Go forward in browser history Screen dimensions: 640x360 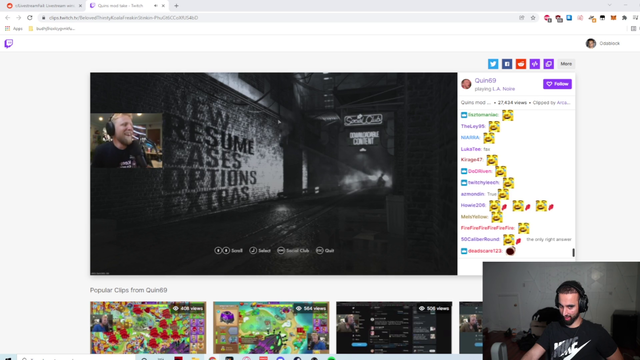coord(19,18)
